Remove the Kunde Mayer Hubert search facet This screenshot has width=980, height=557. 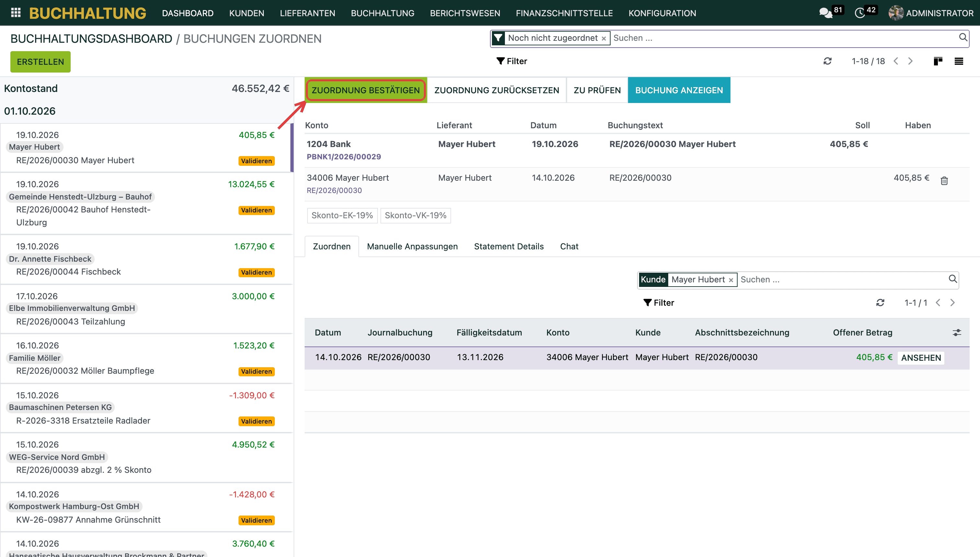[x=731, y=280]
